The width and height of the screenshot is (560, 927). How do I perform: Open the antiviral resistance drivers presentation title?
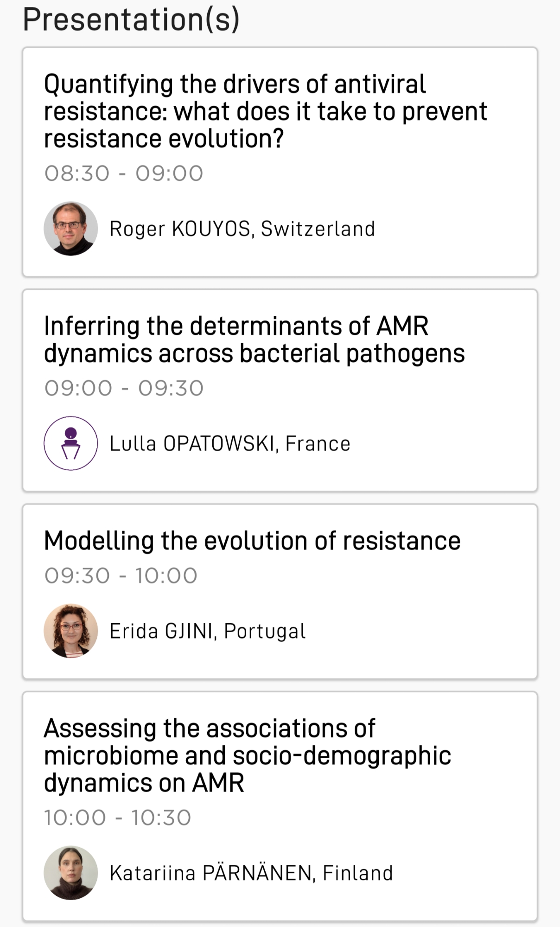[265, 111]
